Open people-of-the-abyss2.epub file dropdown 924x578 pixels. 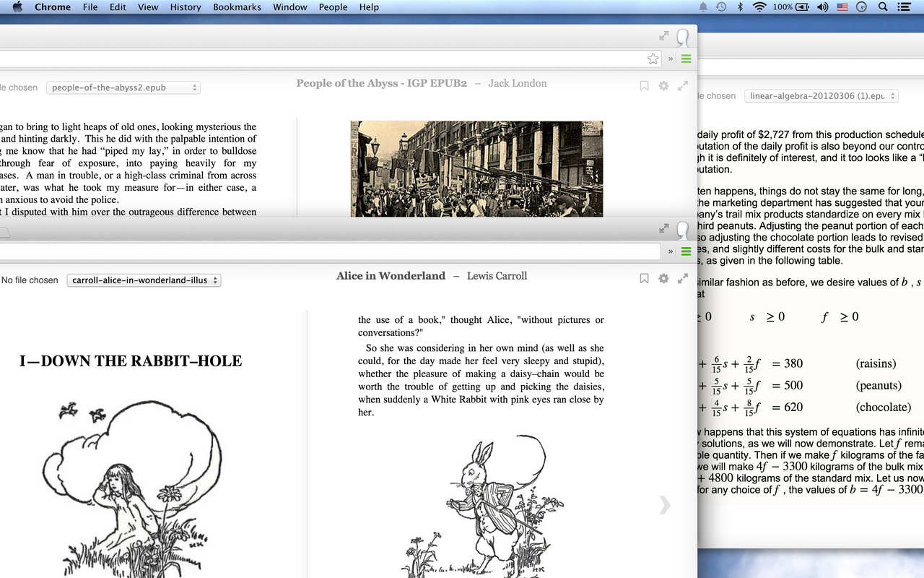pos(123,87)
